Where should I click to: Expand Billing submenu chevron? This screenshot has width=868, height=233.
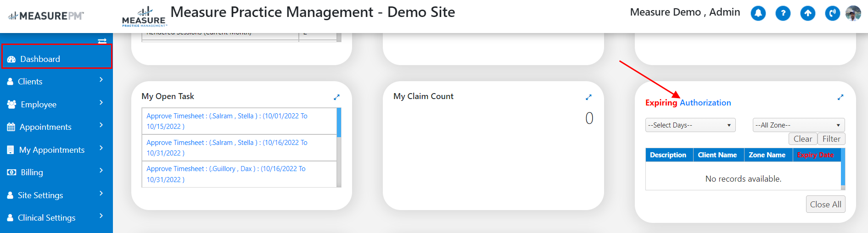[101, 171]
